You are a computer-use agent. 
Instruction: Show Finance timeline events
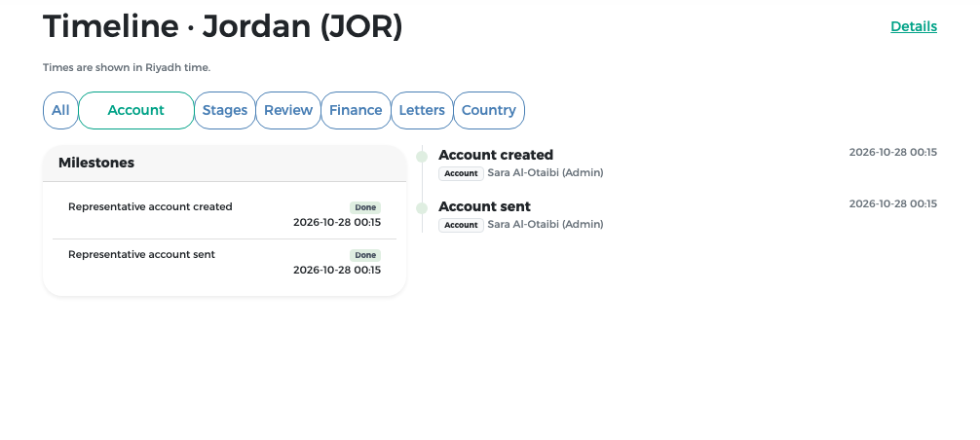tap(356, 110)
